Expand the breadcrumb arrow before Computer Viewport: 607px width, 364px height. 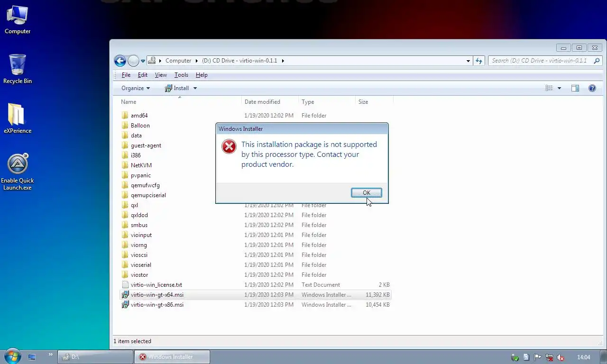[160, 61]
